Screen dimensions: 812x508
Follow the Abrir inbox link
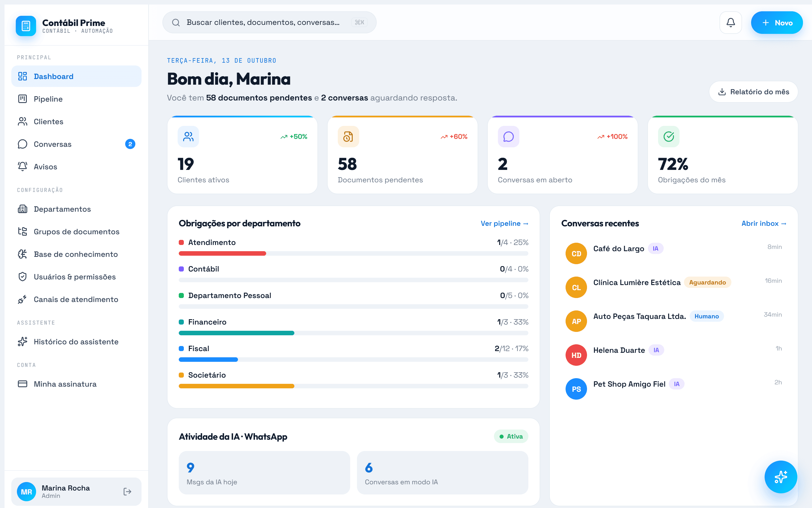point(764,224)
